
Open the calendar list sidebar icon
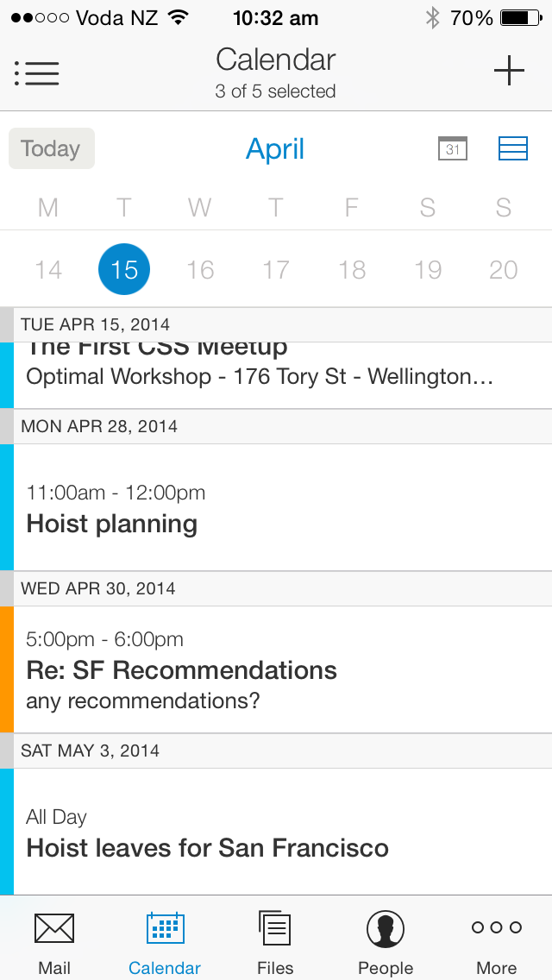[36, 72]
